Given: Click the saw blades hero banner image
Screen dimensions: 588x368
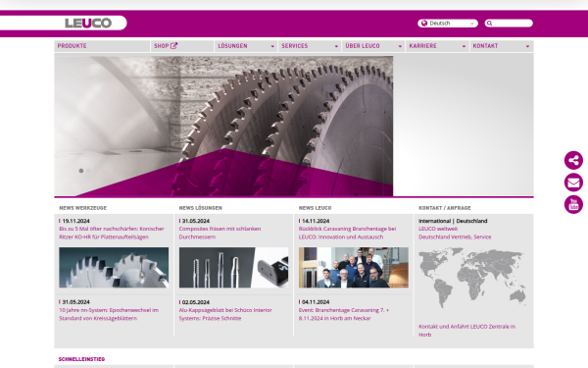Looking at the screenshot, I should pos(223,127).
